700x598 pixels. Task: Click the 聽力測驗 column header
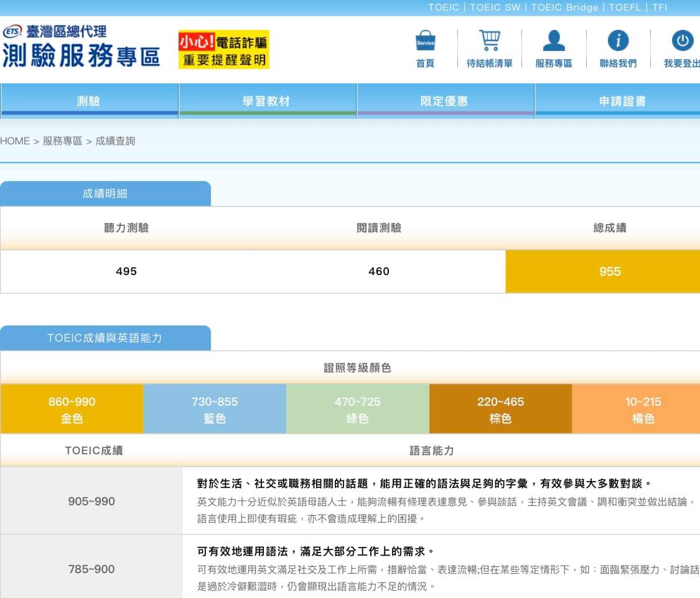pyautogui.click(x=126, y=228)
